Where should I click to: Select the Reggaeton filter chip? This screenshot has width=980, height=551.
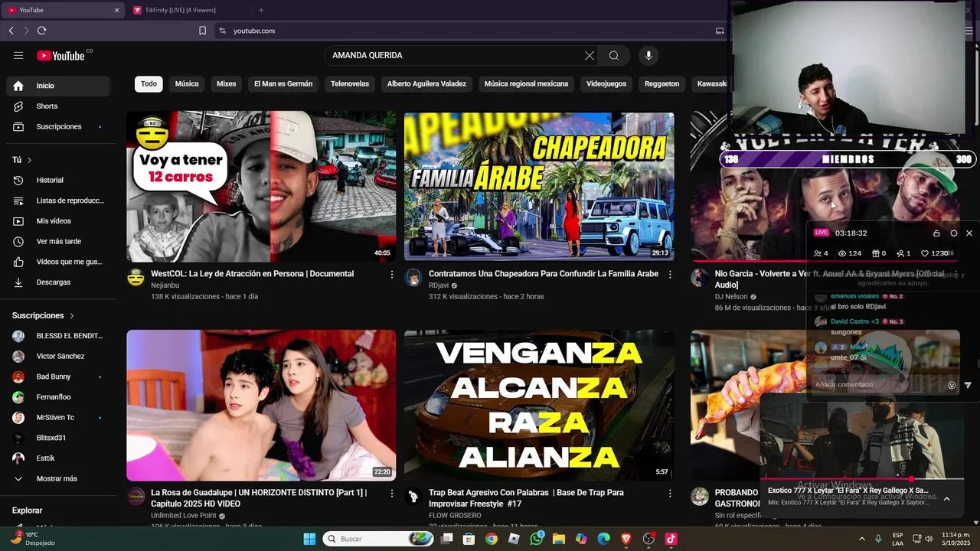click(662, 83)
